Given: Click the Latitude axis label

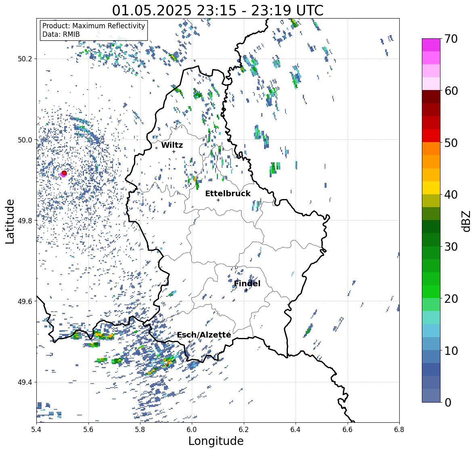Looking at the screenshot, I should coord(10,222).
